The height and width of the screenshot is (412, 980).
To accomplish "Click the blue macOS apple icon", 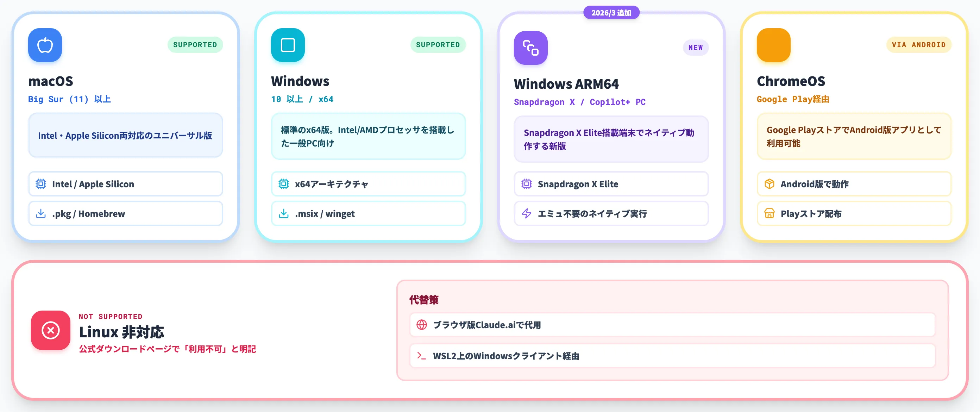I will tap(45, 45).
